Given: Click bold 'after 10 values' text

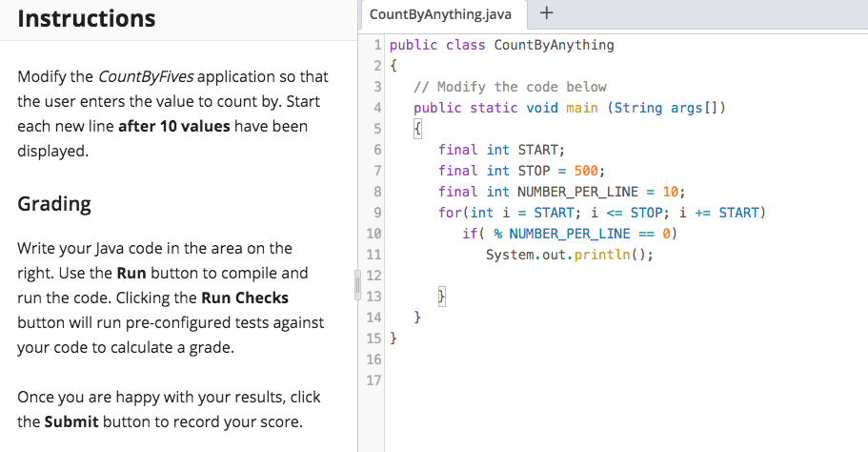Looking at the screenshot, I should point(173,126).
